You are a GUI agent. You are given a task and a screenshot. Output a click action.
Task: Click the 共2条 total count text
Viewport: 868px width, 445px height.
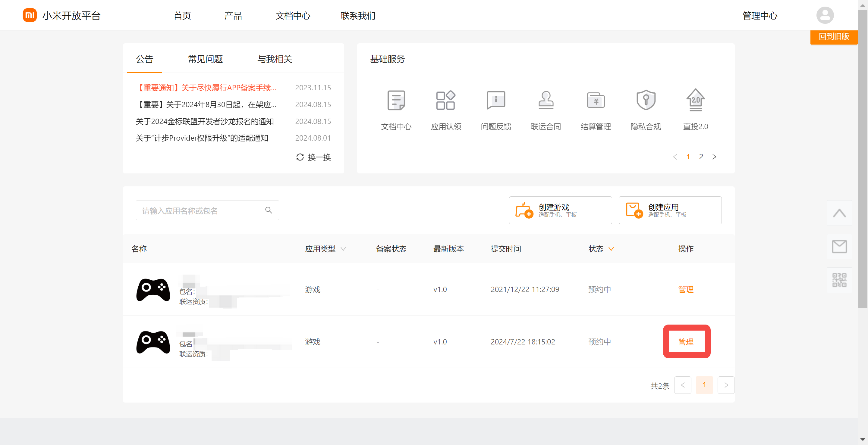659,386
